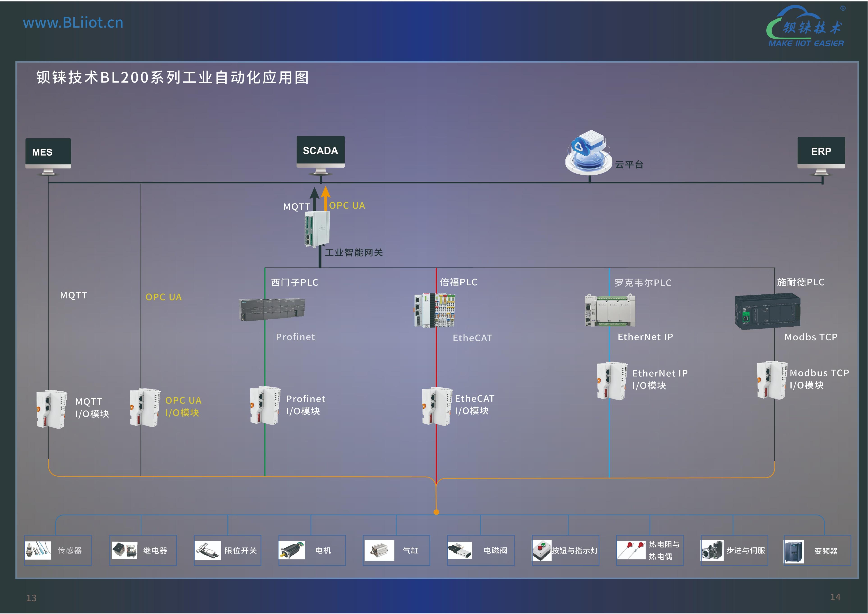Click the 西门子PLC label
The image size is (868, 614).
pos(295,283)
